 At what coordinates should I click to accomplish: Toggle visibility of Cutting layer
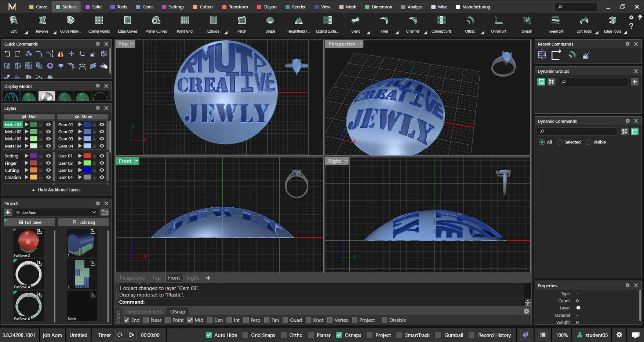point(48,170)
